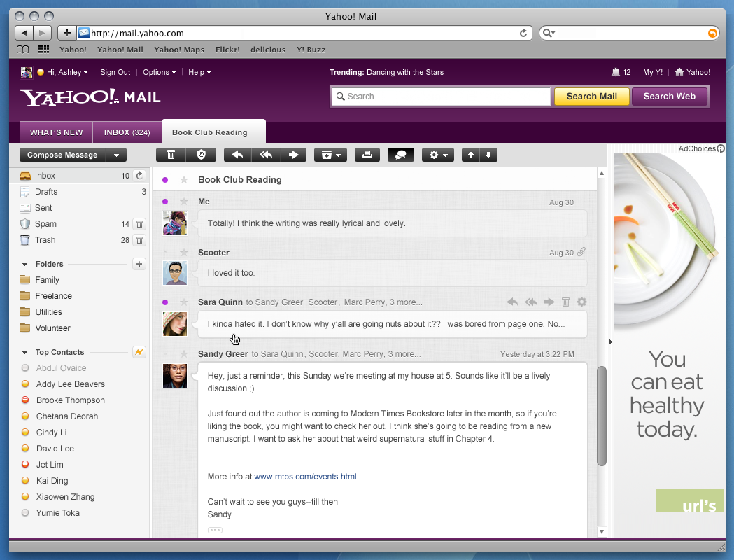Collapse ad panel with side arrow
This screenshot has height=560, width=734.
point(610,342)
